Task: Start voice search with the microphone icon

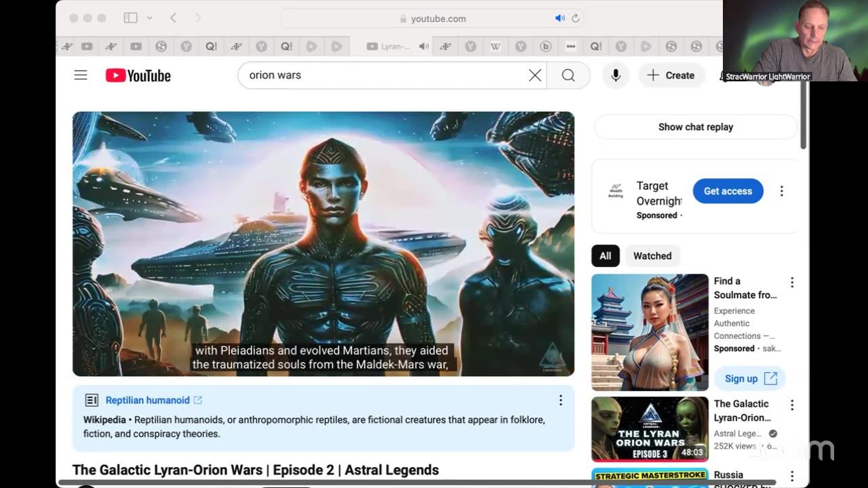Action: click(616, 75)
